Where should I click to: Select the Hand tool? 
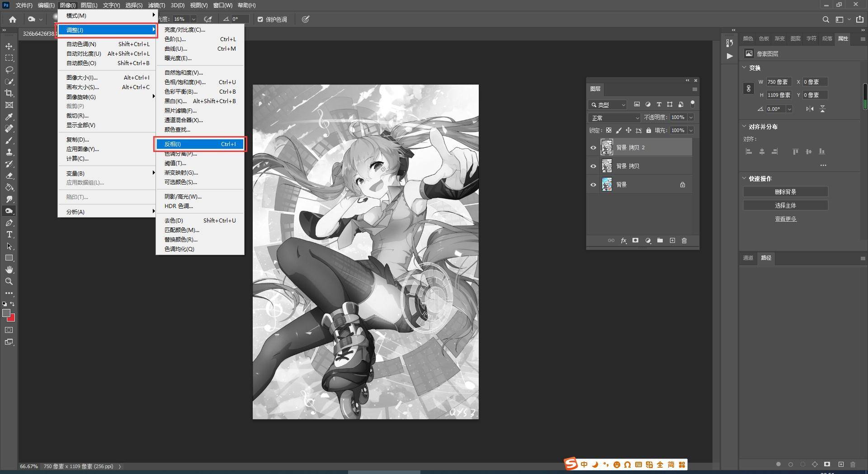pos(9,270)
